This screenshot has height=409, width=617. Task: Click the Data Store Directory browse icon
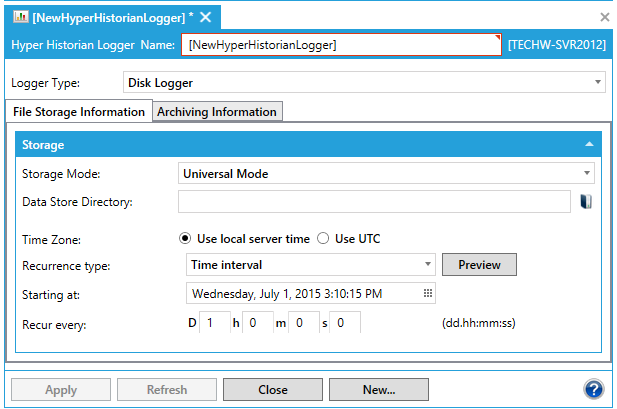pos(587,202)
